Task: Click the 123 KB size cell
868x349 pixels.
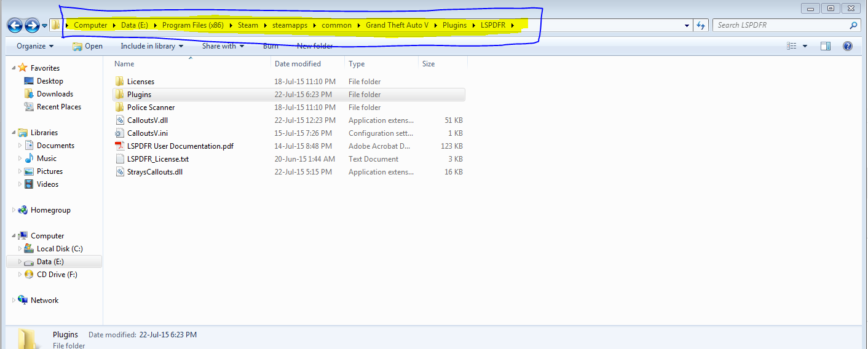Action: point(452,146)
